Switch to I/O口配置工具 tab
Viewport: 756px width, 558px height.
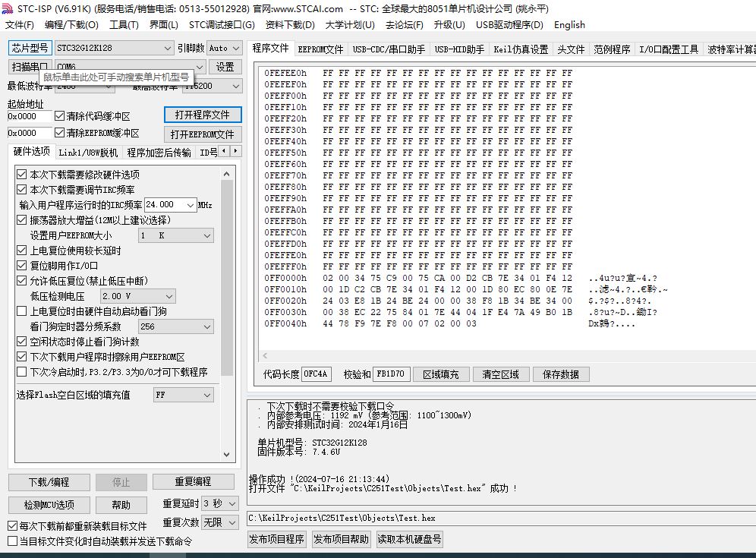coord(669,49)
